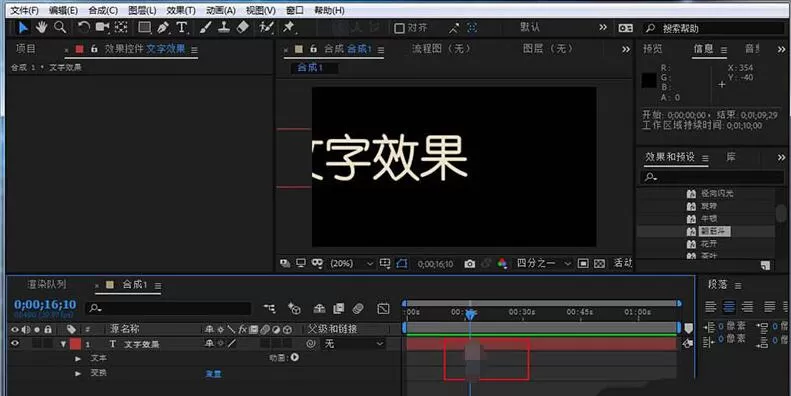Switch to the 渲染队列 tab

click(x=46, y=285)
